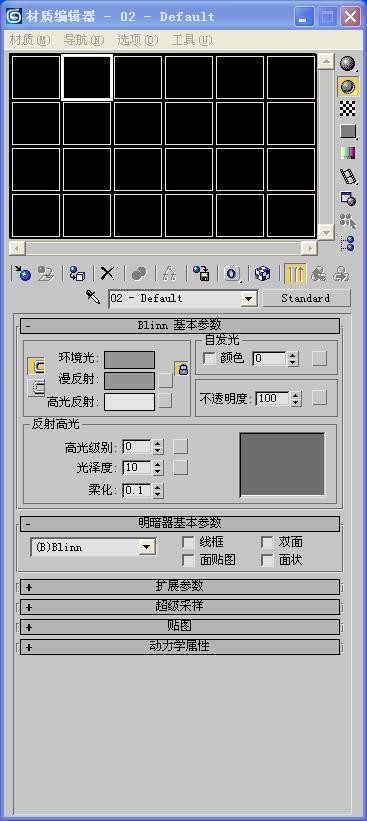This screenshot has width=367, height=821.
Task: Expand the 贴图 rollout
Action: (180, 626)
